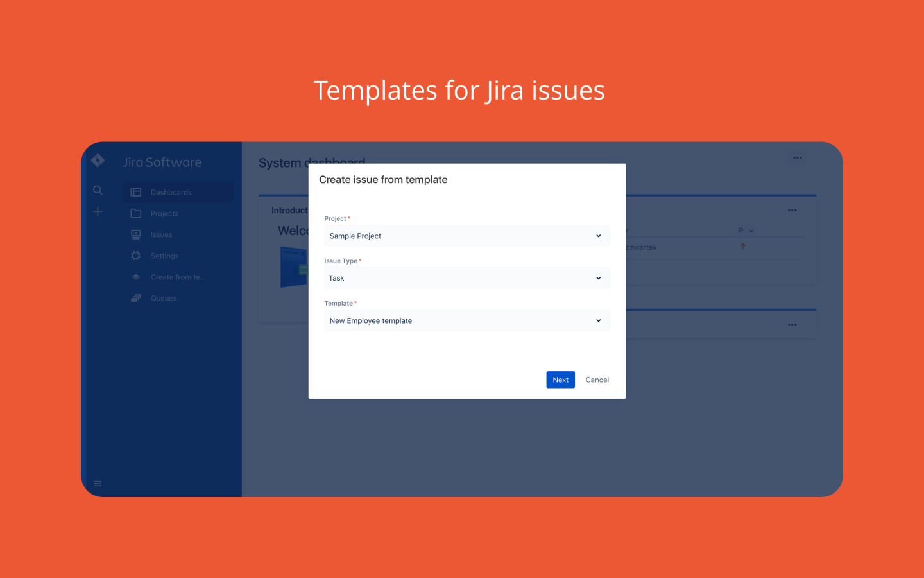924x578 pixels.
Task: Click Cancel in the dialog
Action: pyautogui.click(x=597, y=380)
